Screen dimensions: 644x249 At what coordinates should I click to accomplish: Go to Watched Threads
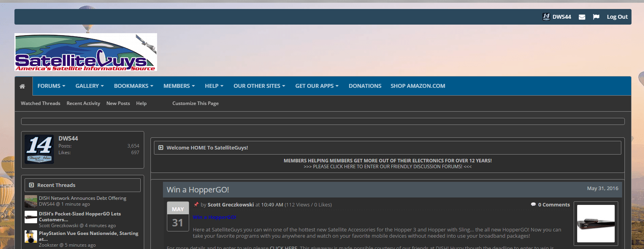coord(41,103)
